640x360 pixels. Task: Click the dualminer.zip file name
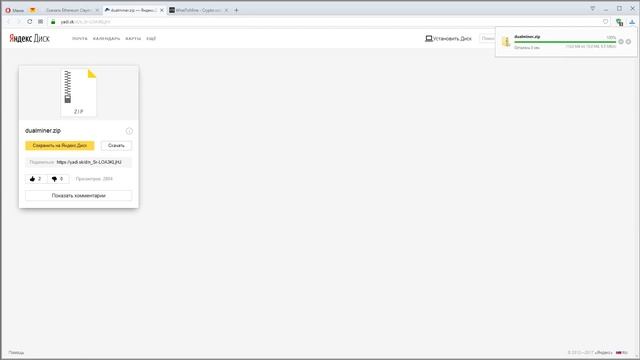pos(43,131)
